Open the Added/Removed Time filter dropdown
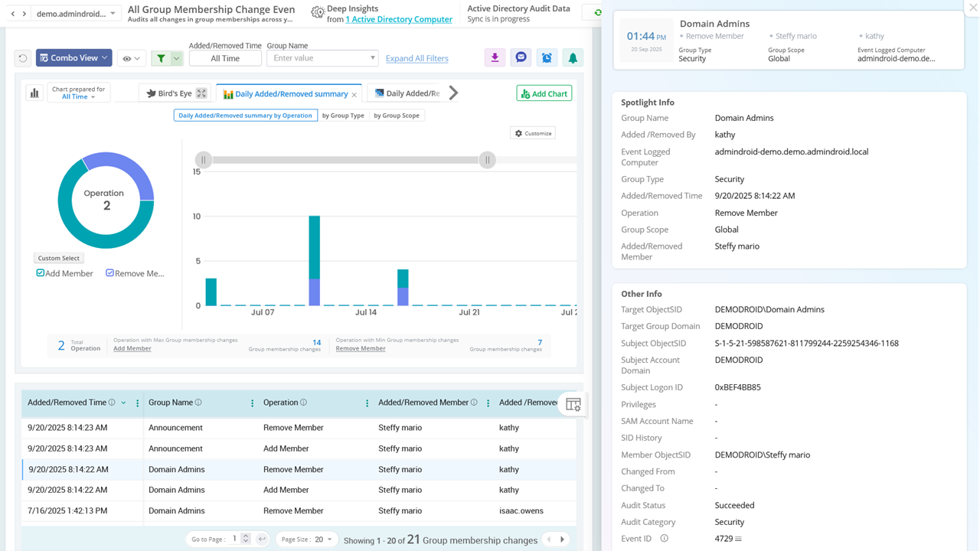Screen dimensions: 980x551 [x=225, y=57]
